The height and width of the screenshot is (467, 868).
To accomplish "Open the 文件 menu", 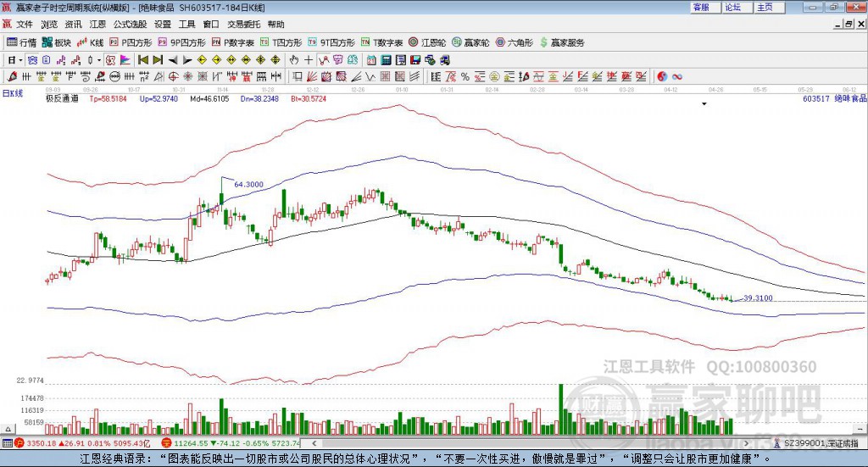I will [x=25, y=25].
